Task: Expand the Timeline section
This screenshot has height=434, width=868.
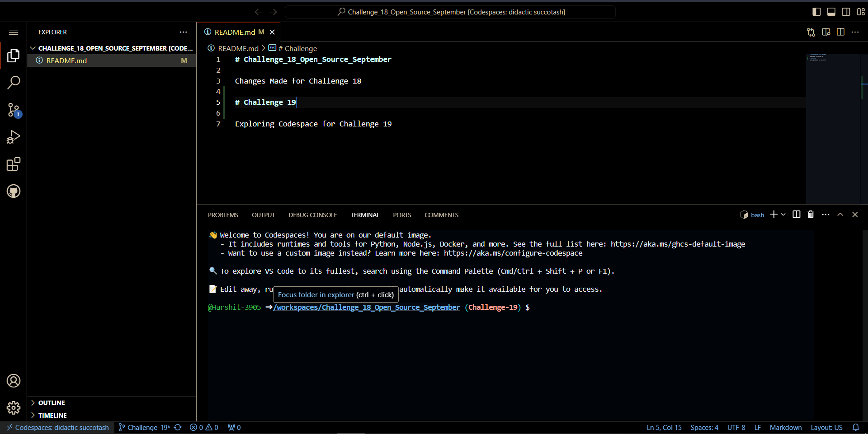Action: pyautogui.click(x=53, y=415)
